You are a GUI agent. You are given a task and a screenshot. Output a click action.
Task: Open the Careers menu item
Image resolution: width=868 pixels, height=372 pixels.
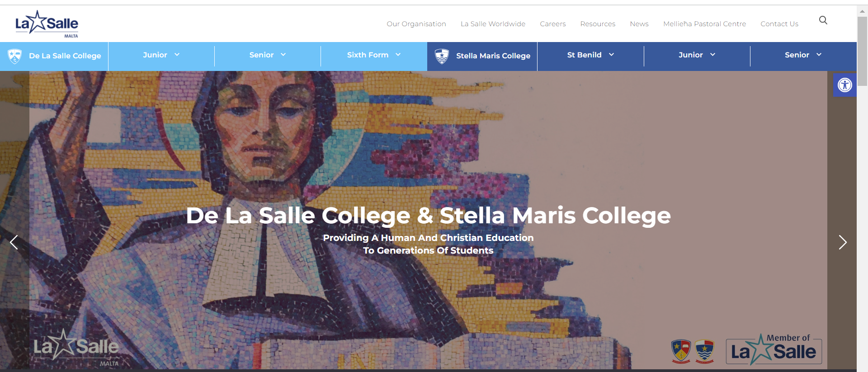[552, 24]
